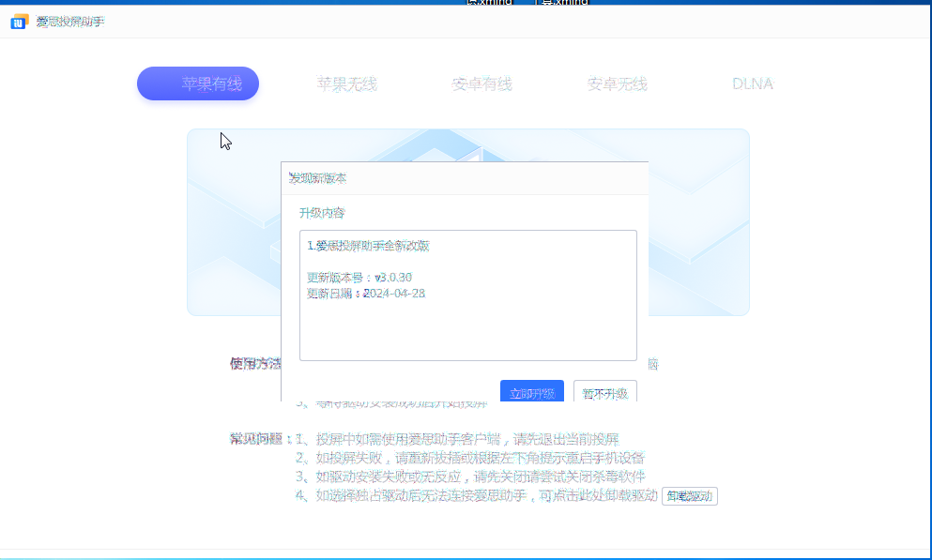This screenshot has height=560, width=932.
Task: Click inside the upgrade content text box
Action: pyautogui.click(x=466, y=295)
